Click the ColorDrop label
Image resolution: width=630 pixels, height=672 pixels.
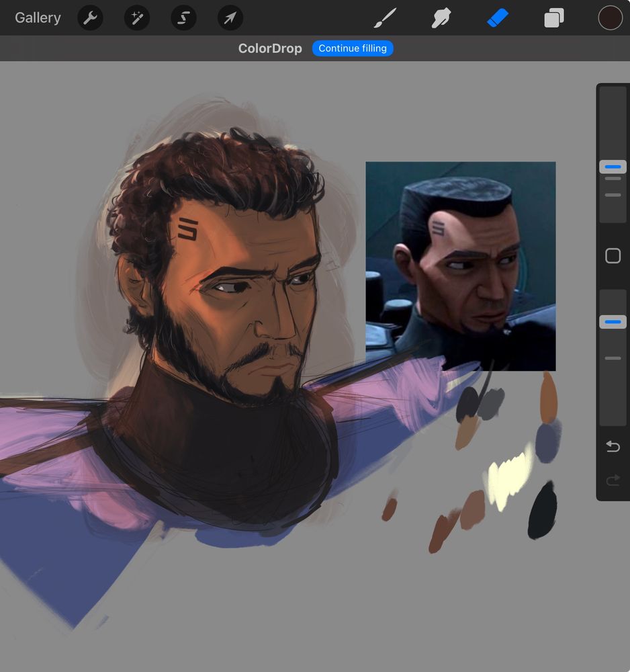[x=270, y=48]
